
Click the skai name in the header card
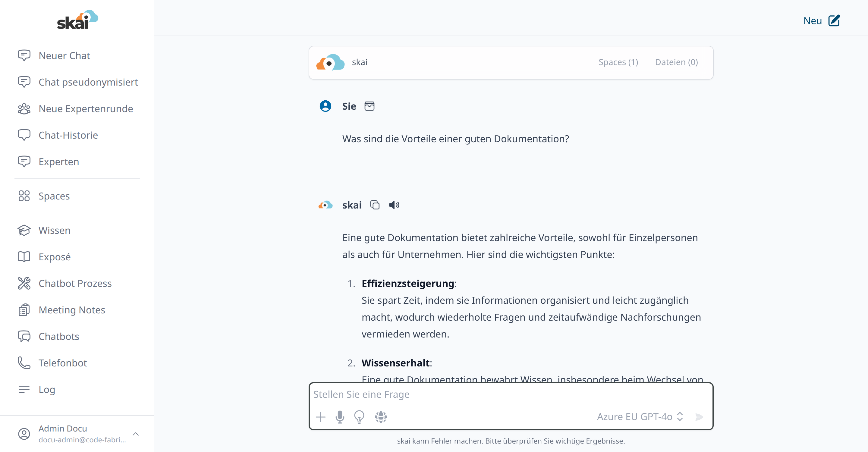click(x=359, y=62)
